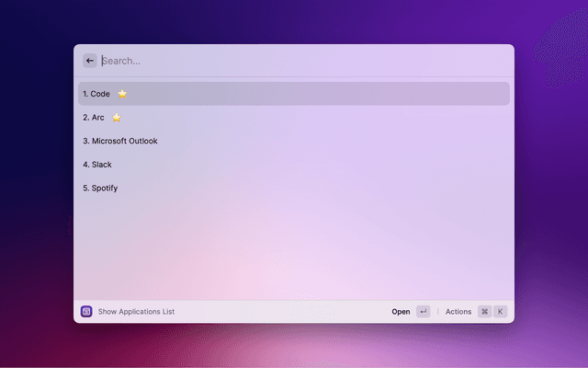This screenshot has width=588, height=368.
Task: Click the star icon next to Arc
Action: pos(117,118)
